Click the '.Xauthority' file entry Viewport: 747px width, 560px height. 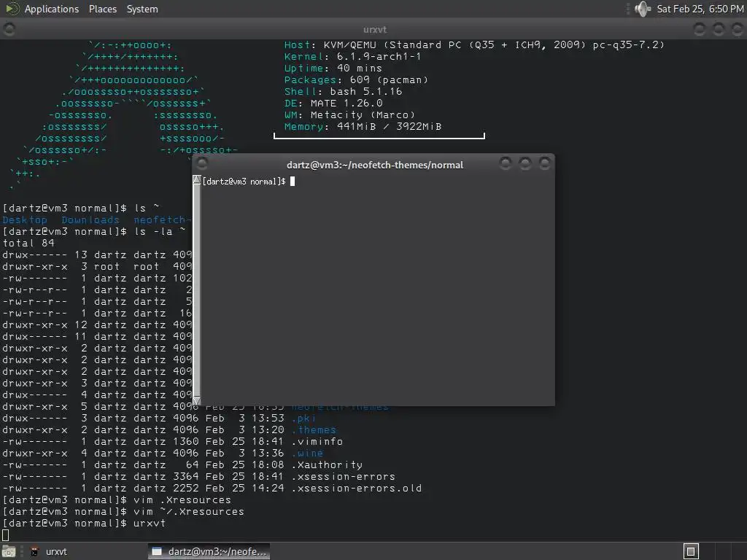point(327,464)
